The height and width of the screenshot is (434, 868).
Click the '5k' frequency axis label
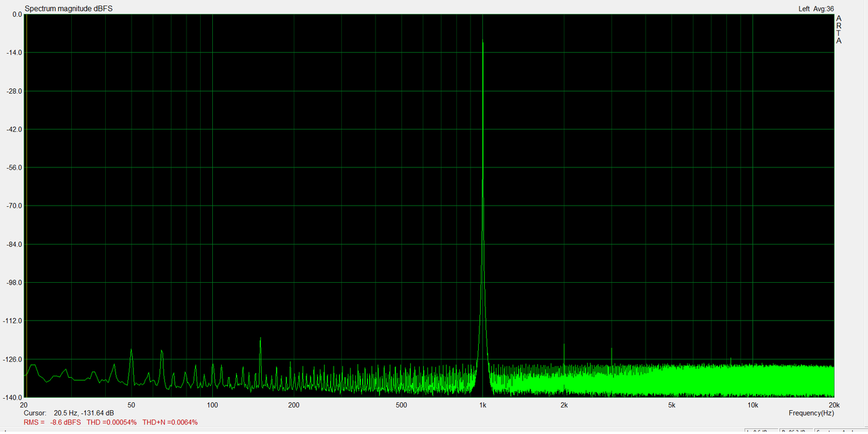[671, 405]
